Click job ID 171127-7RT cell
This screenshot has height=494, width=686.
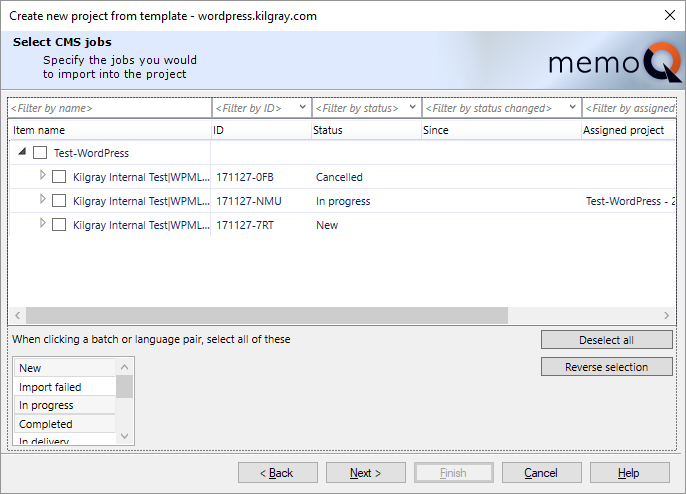[245, 225]
